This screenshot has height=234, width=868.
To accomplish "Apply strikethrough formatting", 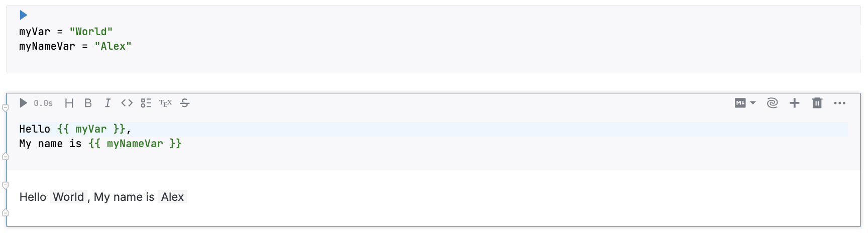I will click(x=185, y=103).
